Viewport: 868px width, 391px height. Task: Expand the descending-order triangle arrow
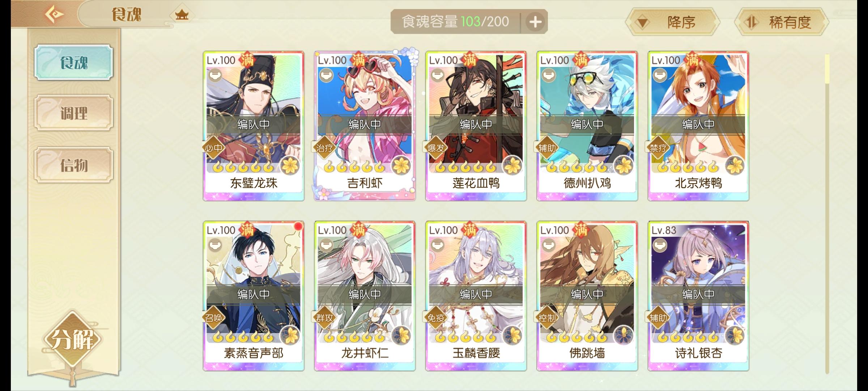tap(642, 23)
